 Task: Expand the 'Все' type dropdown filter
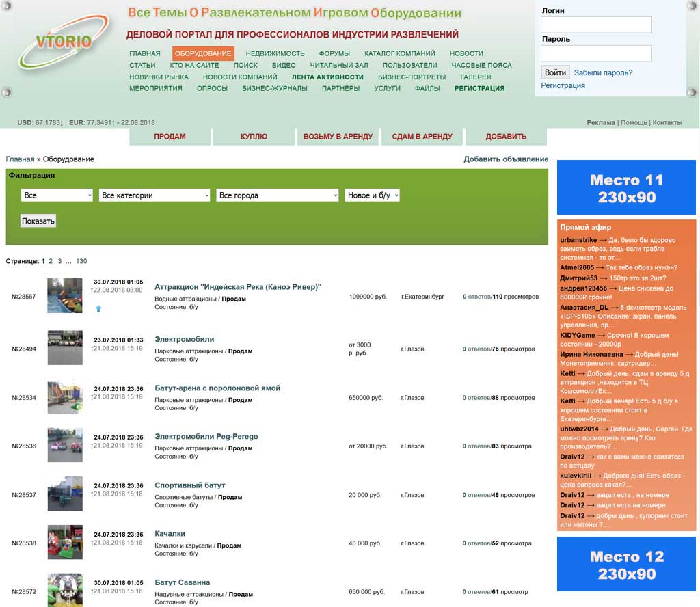click(x=57, y=195)
